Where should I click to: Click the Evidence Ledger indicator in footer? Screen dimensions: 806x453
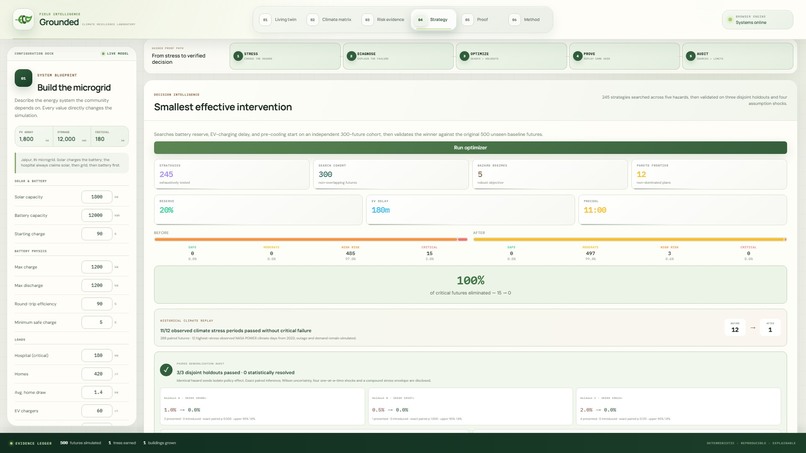point(31,443)
